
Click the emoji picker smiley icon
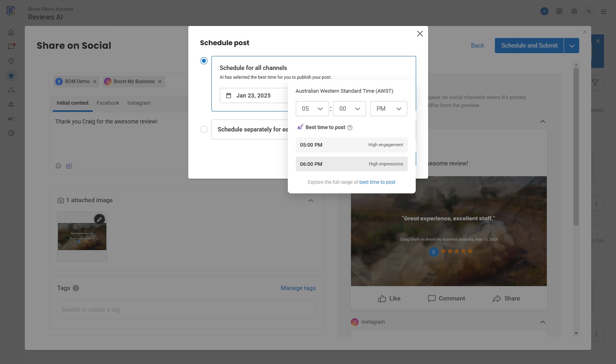click(x=58, y=166)
